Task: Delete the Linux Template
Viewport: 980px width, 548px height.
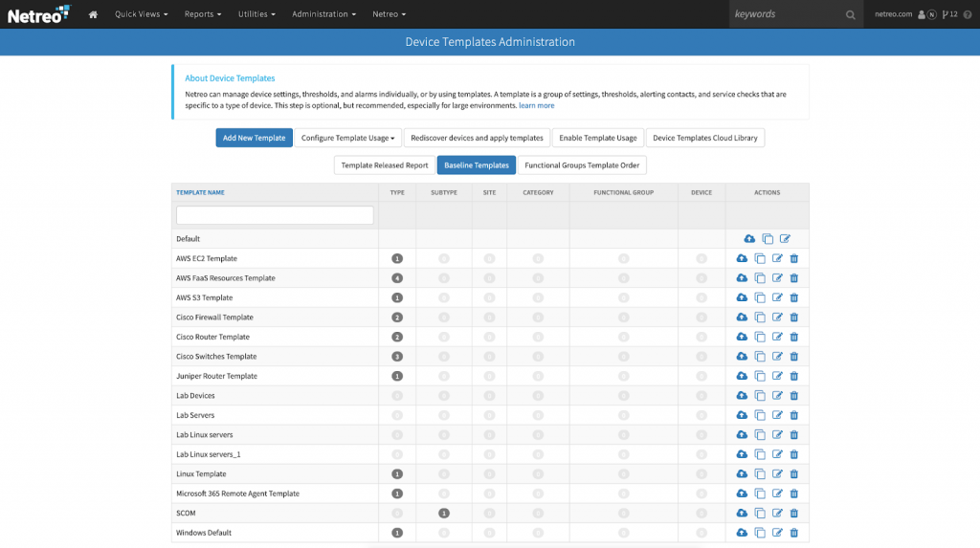Action: click(793, 473)
